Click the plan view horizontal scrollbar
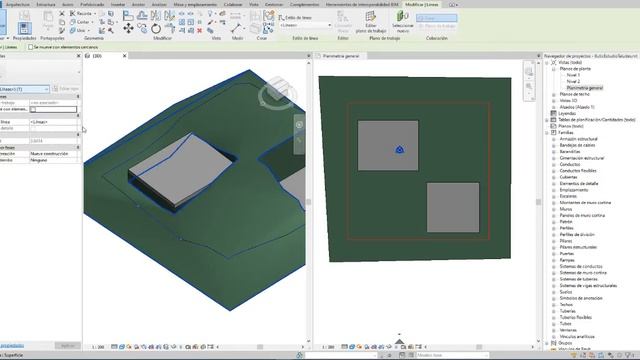Viewport: 640px width, 360px height. (x=479, y=347)
